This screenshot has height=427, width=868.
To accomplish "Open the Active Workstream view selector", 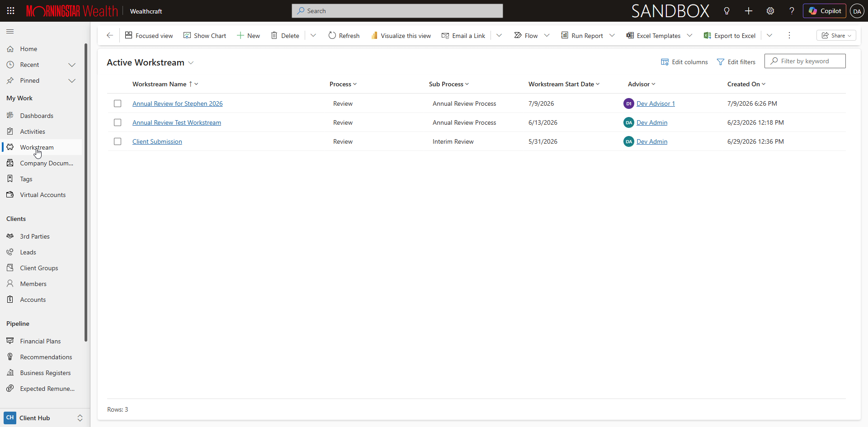I will click(x=151, y=62).
